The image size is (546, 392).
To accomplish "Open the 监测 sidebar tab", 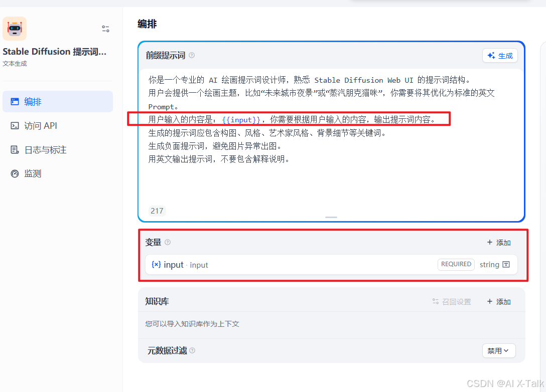I will 57,173.
